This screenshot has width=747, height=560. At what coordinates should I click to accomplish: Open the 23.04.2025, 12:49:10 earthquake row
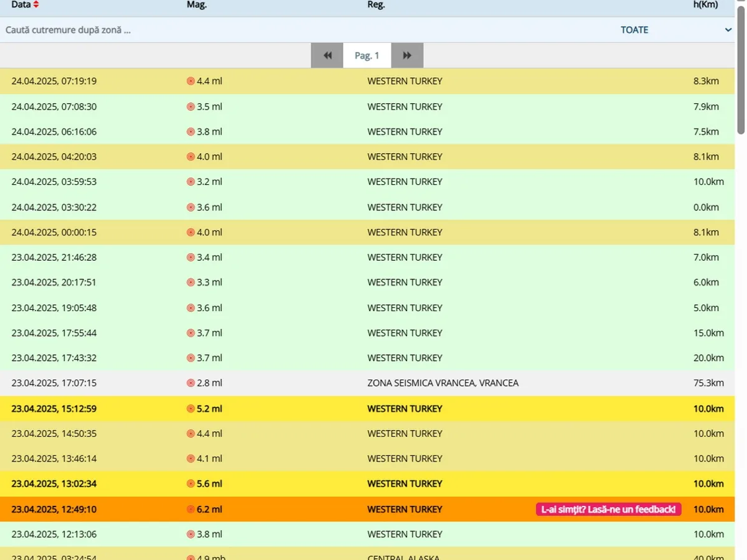tap(54, 509)
